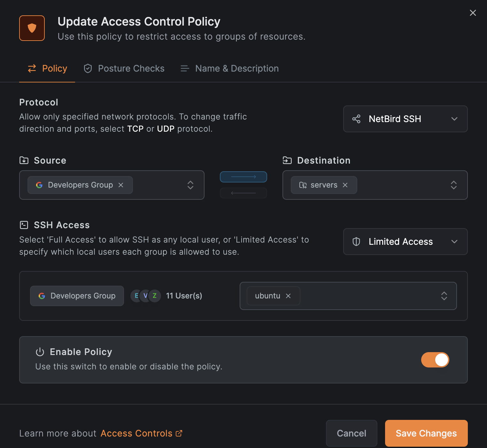Switch to the Posture Checks tab
The image size is (487, 448).
coord(124,68)
